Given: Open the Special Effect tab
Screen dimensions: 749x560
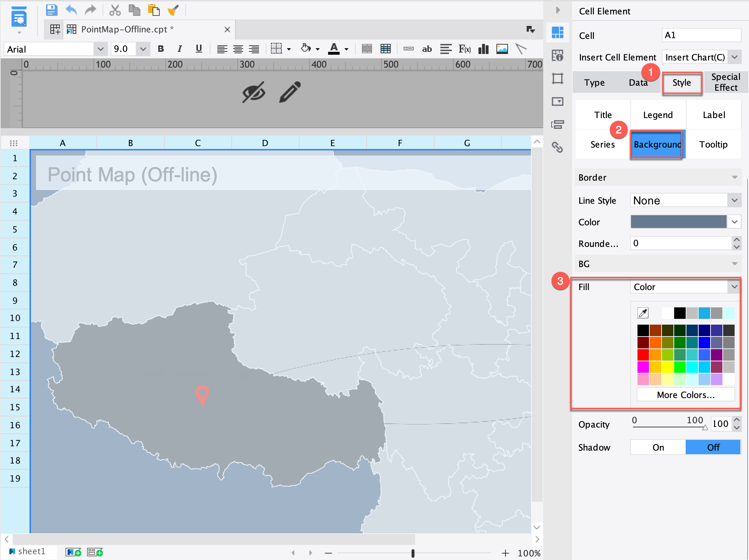Looking at the screenshot, I should [726, 82].
